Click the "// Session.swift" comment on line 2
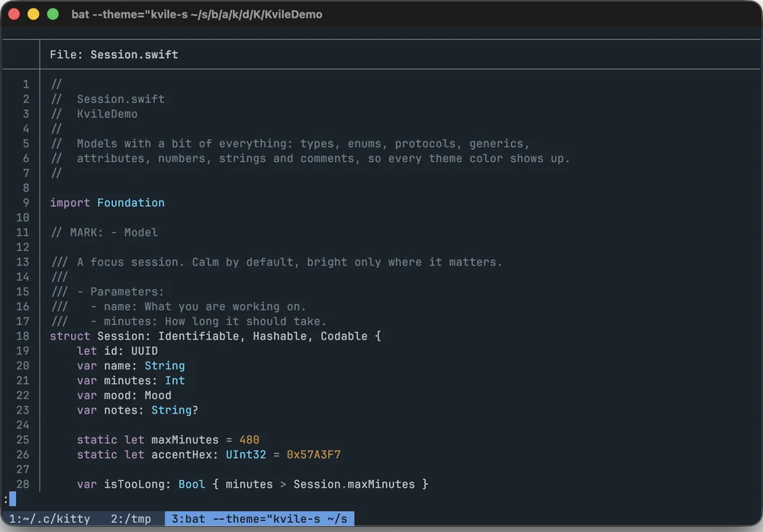 point(108,99)
